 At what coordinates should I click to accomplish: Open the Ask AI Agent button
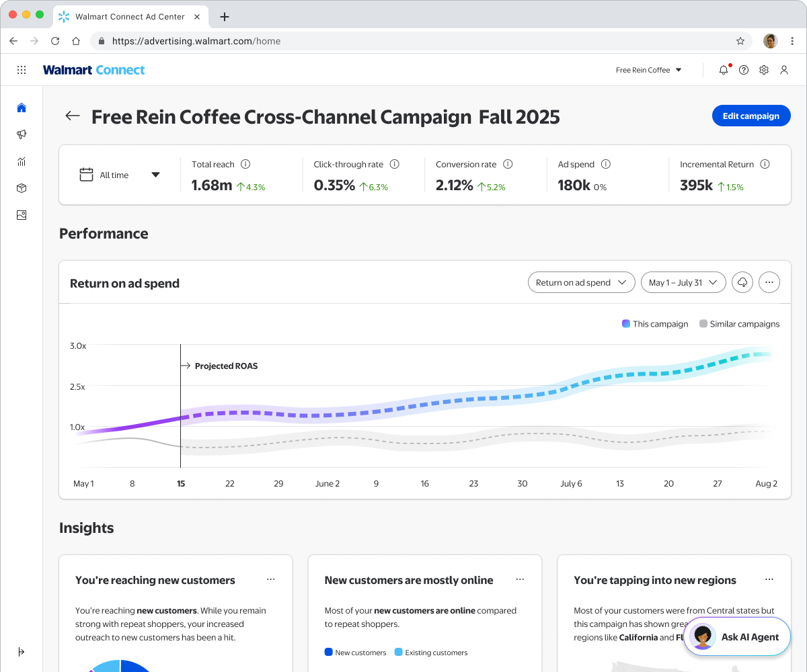[x=737, y=637]
